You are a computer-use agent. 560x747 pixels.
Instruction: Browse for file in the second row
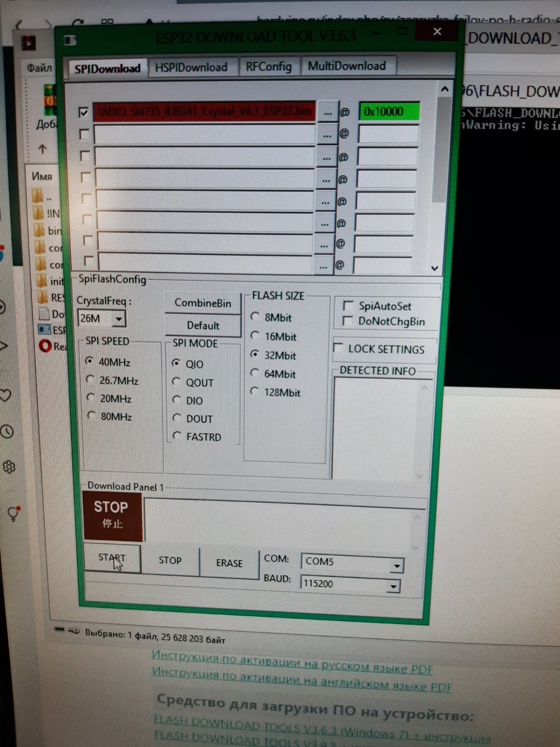click(x=327, y=135)
